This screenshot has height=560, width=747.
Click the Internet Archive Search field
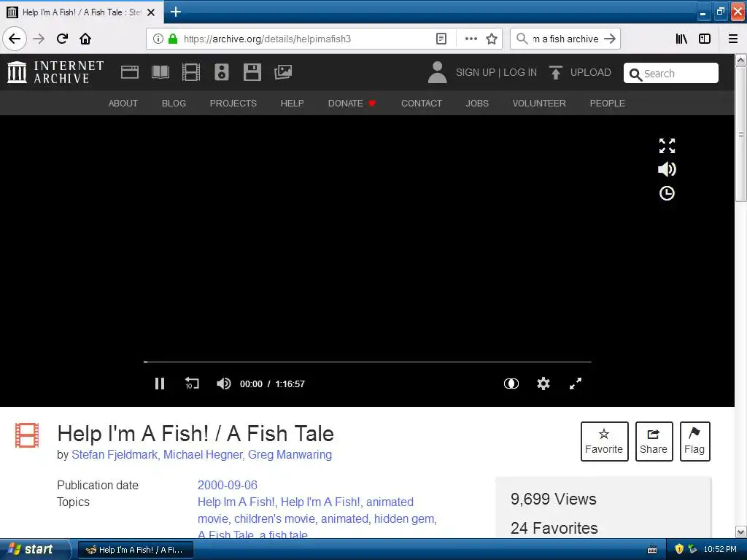tap(671, 74)
